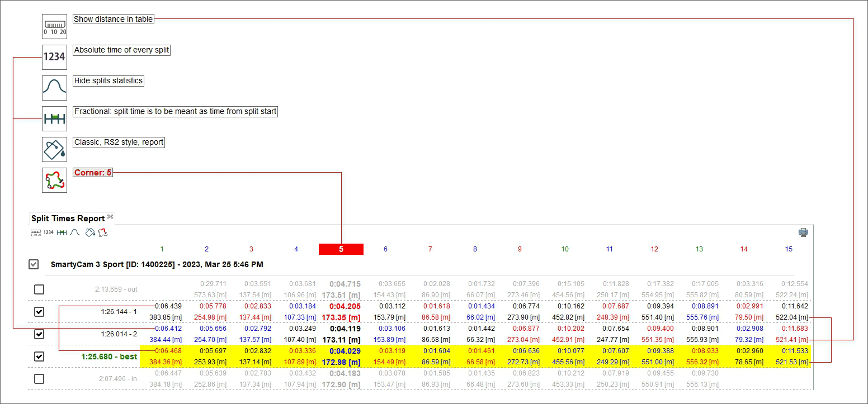Image resolution: width=868 pixels, height=404 pixels.
Task: Click large paint bucket icon beside Classic RS2 style
Action: (55, 149)
